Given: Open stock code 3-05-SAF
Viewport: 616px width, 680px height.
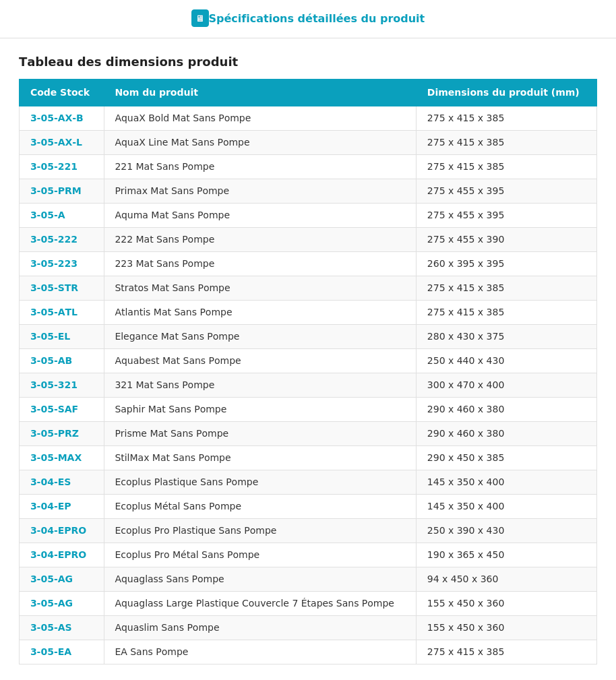Looking at the screenshot, I should tap(54, 409).
